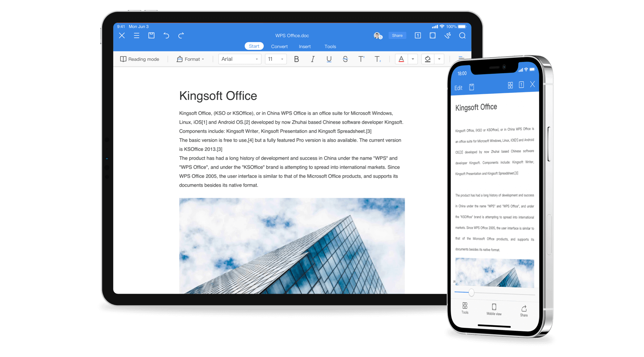Click the text color highlight icon
Screen dimensions: 644x357
tap(428, 58)
